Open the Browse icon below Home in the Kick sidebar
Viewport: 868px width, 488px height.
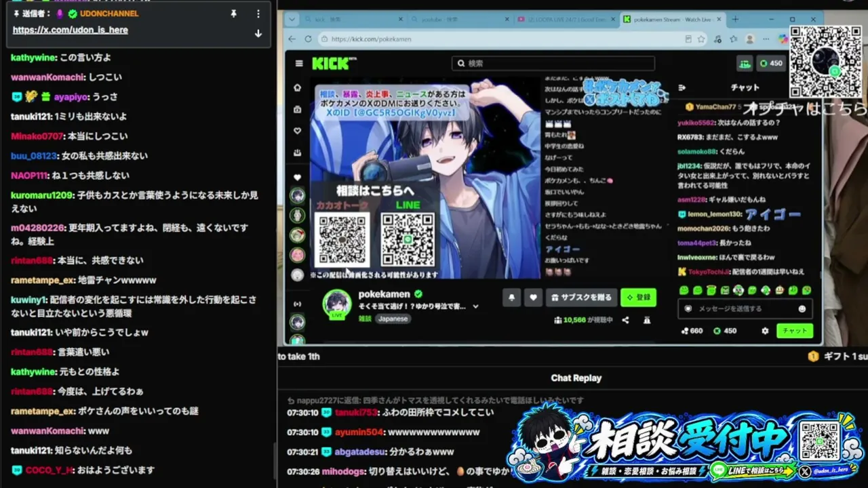pos(297,110)
